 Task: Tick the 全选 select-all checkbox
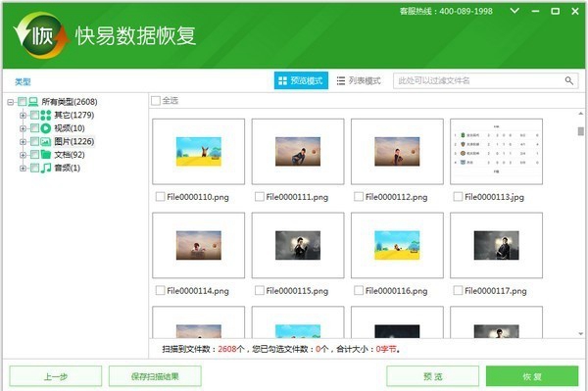(x=156, y=101)
